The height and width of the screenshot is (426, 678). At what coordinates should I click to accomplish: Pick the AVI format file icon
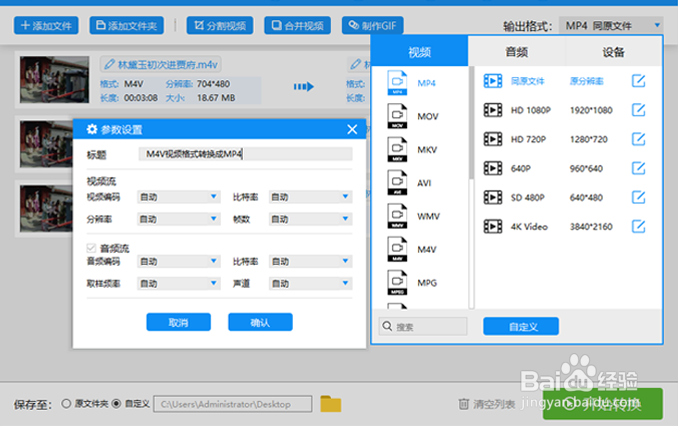(397, 183)
